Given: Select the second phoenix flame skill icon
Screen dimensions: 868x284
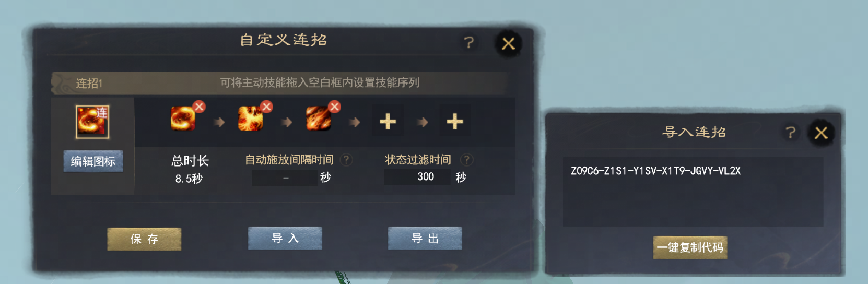Looking at the screenshot, I should 251,119.
